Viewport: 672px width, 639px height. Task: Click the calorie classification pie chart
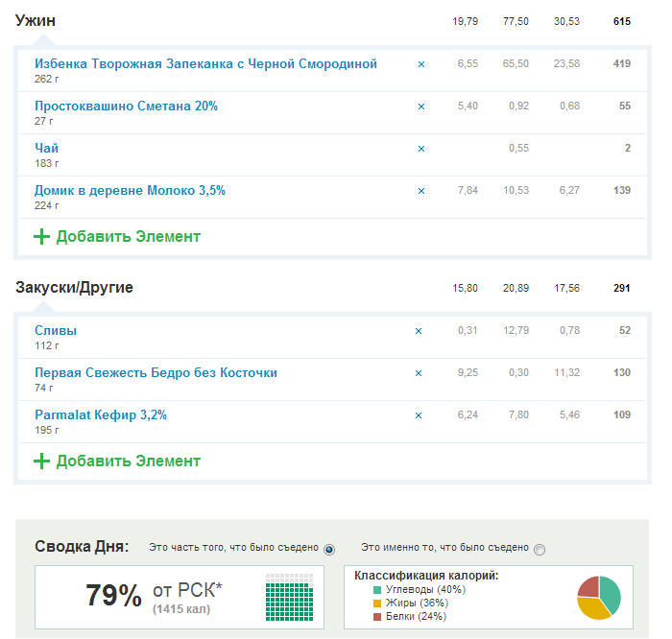point(599,598)
